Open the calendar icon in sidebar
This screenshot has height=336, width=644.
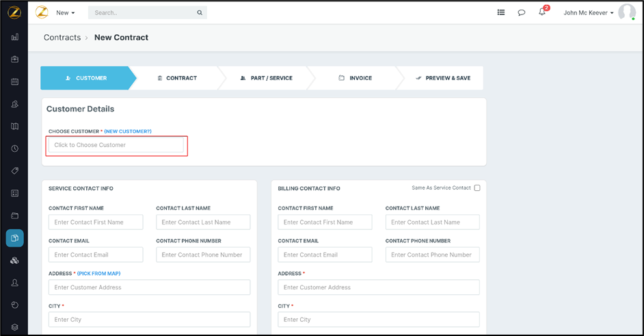14,82
